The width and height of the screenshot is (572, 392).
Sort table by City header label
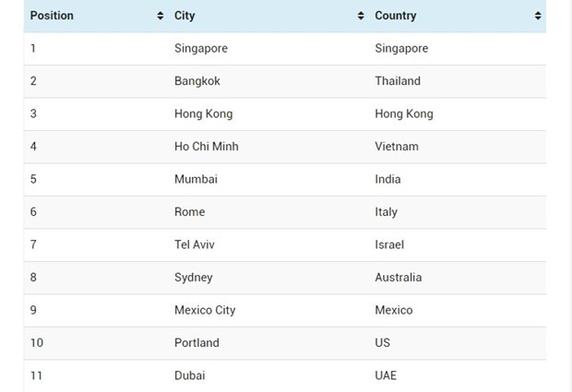(185, 16)
